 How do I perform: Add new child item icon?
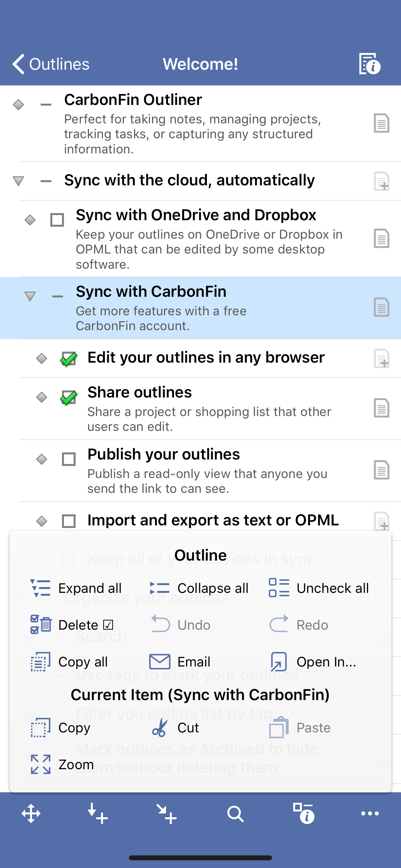166,813
